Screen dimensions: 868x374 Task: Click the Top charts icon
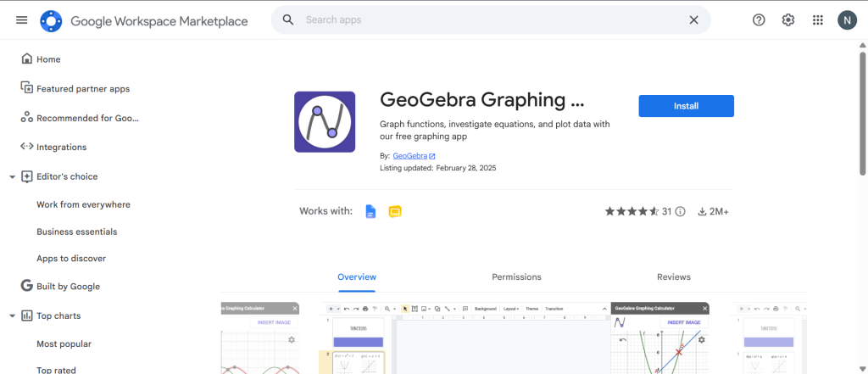pyautogui.click(x=27, y=315)
